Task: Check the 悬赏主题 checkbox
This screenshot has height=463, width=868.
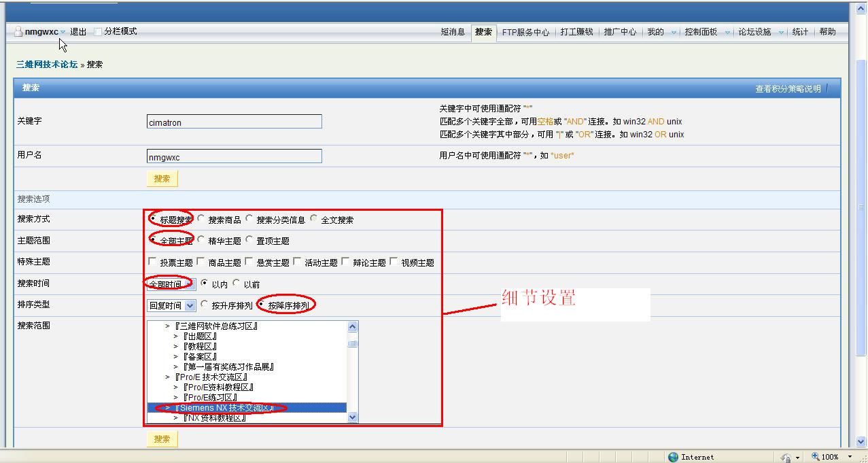Action: pos(249,262)
